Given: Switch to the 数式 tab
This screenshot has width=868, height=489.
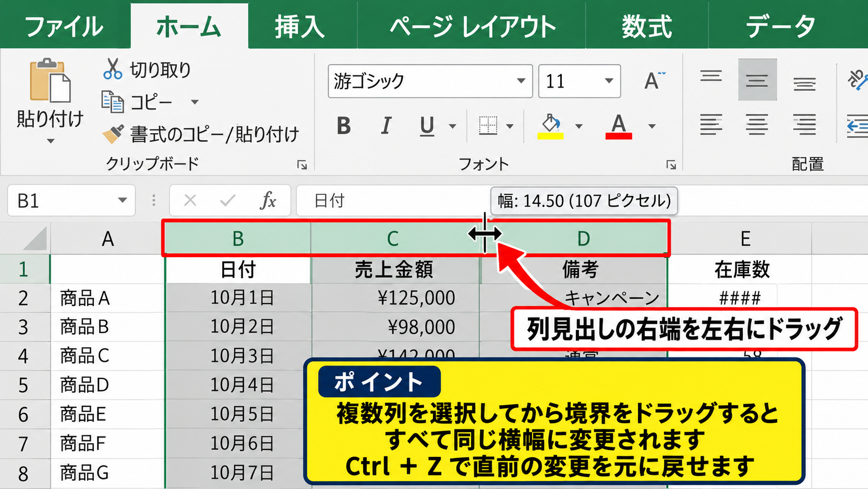Looking at the screenshot, I should click(x=647, y=26).
